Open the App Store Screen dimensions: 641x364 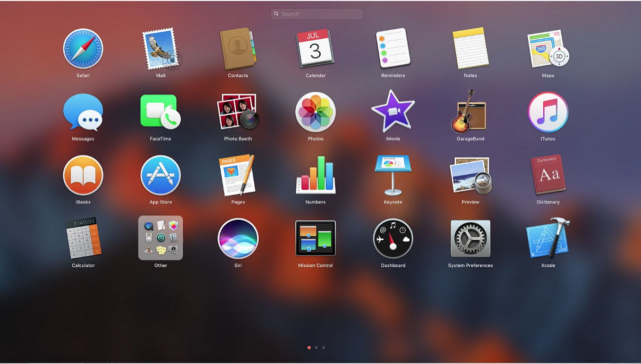(161, 176)
